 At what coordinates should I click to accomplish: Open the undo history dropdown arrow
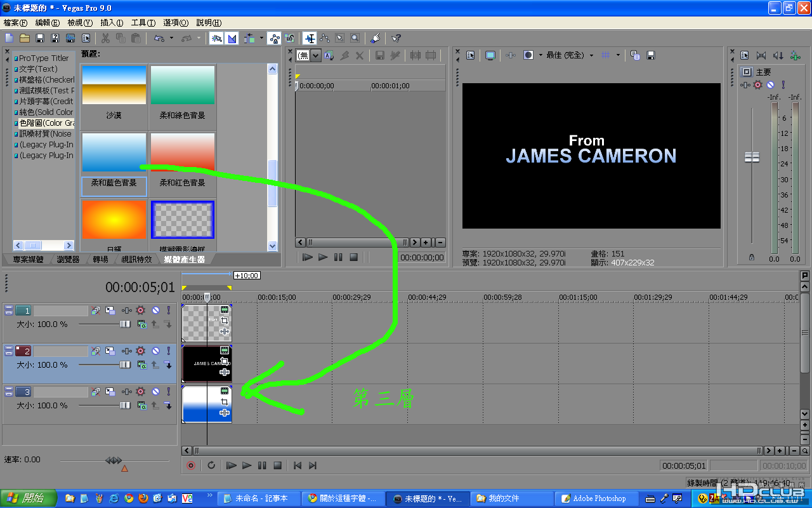pyautogui.click(x=171, y=38)
